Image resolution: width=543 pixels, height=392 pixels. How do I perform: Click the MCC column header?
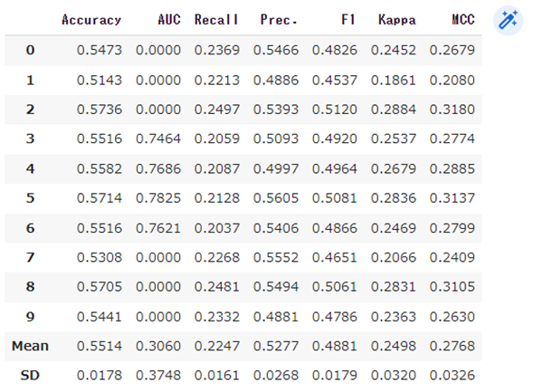point(461,20)
